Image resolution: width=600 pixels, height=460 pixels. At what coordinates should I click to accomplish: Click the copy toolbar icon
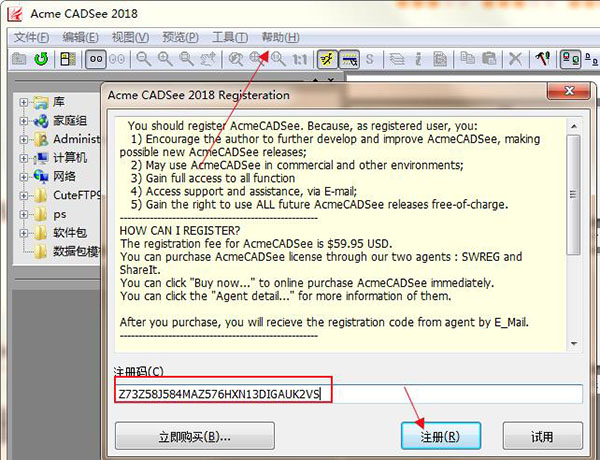467,59
